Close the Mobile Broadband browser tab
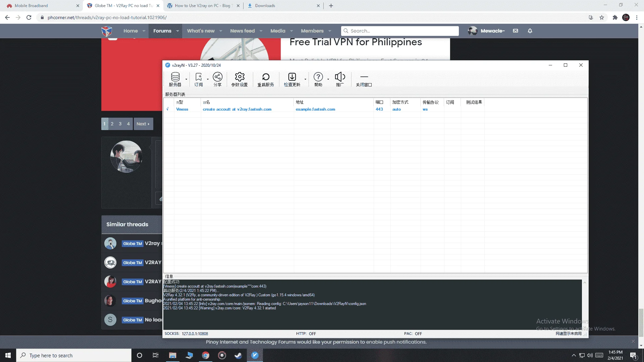The image size is (644, 362). tap(78, 6)
